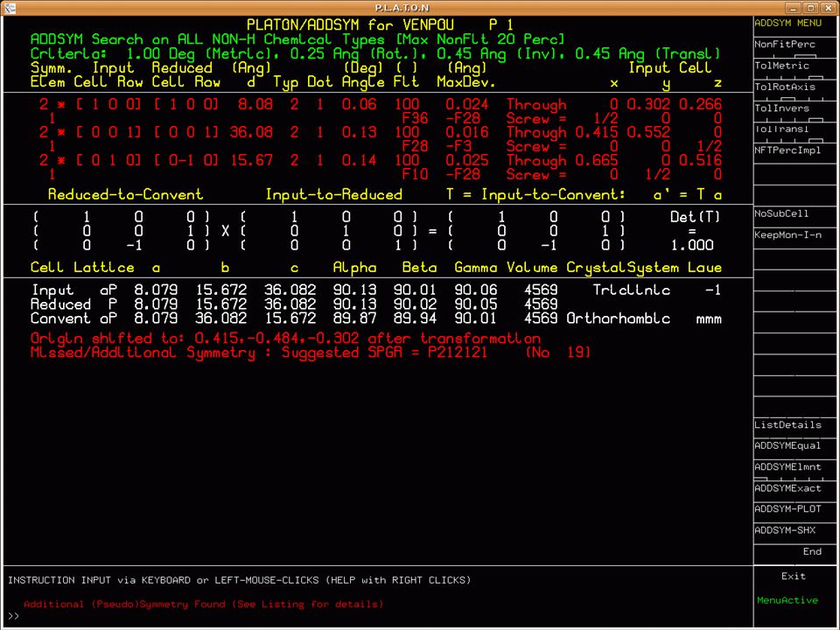The height and width of the screenshot is (630, 840).
Task: Click the 'Gamma' column header
Action: pyautogui.click(x=475, y=268)
